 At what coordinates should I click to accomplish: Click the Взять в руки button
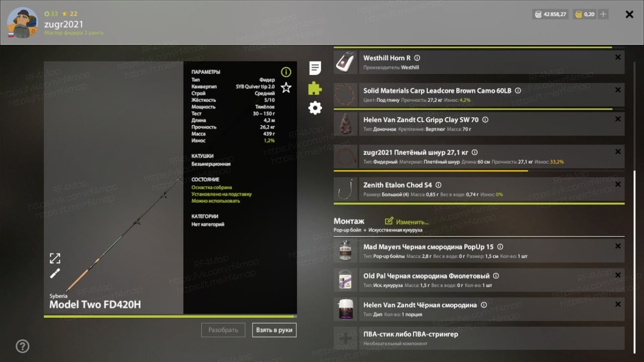(x=274, y=330)
